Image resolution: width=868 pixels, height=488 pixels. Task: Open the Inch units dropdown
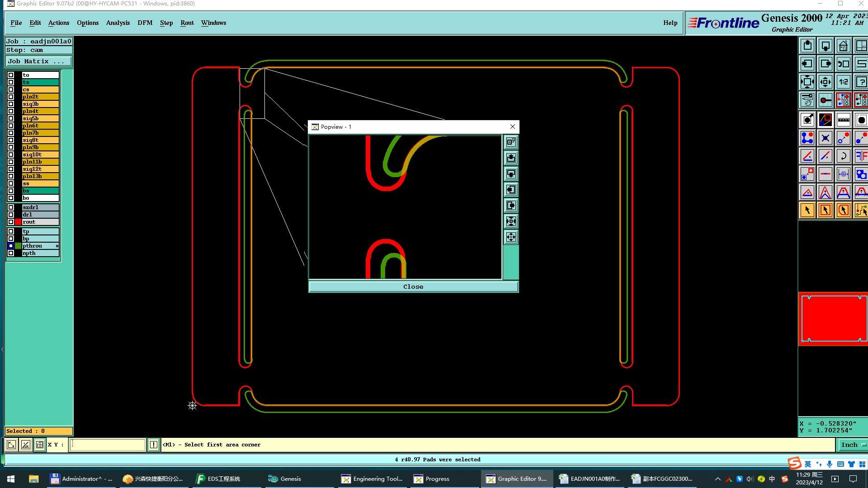pyautogui.click(x=852, y=445)
